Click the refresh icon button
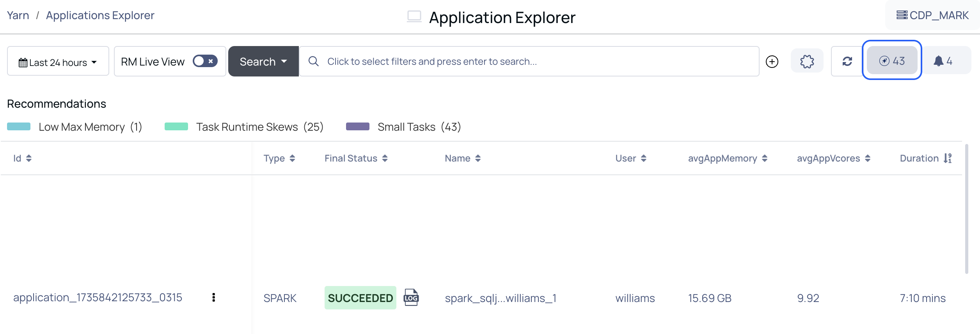The height and width of the screenshot is (334, 980). (847, 61)
